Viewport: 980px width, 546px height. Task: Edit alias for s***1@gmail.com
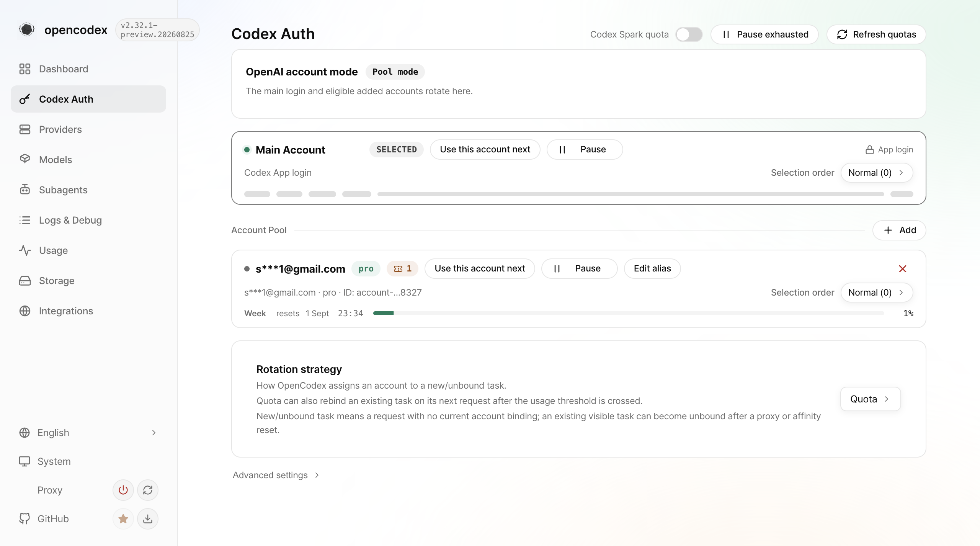point(652,268)
